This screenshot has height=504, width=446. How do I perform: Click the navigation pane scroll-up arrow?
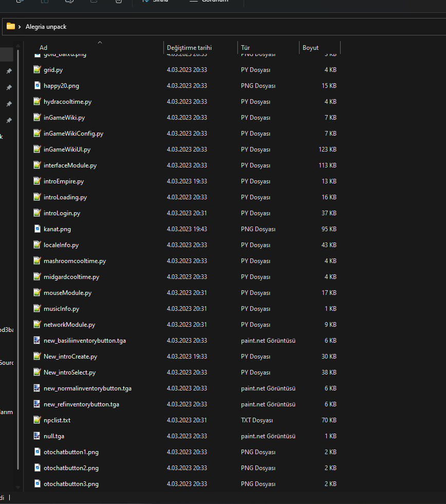pos(18,46)
